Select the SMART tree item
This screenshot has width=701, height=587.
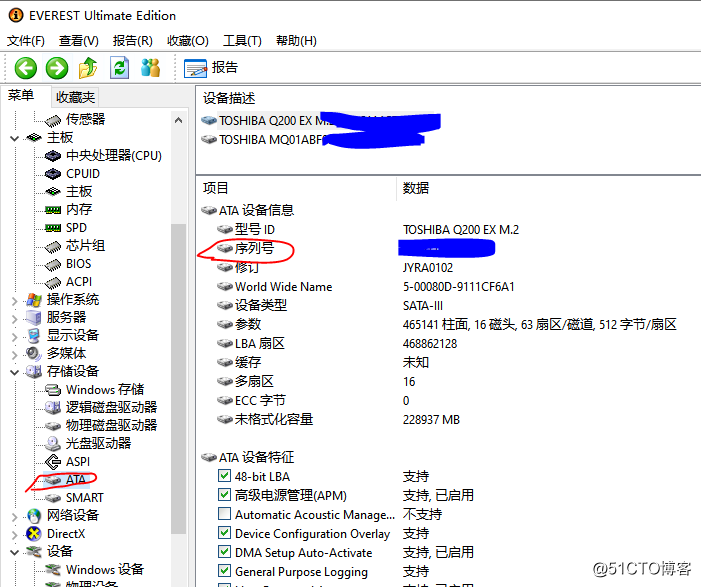point(84,498)
